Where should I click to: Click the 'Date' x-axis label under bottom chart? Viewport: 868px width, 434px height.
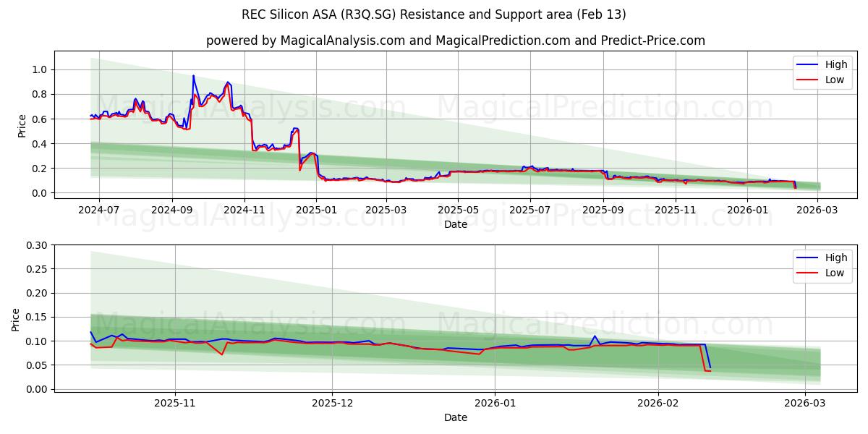(456, 417)
